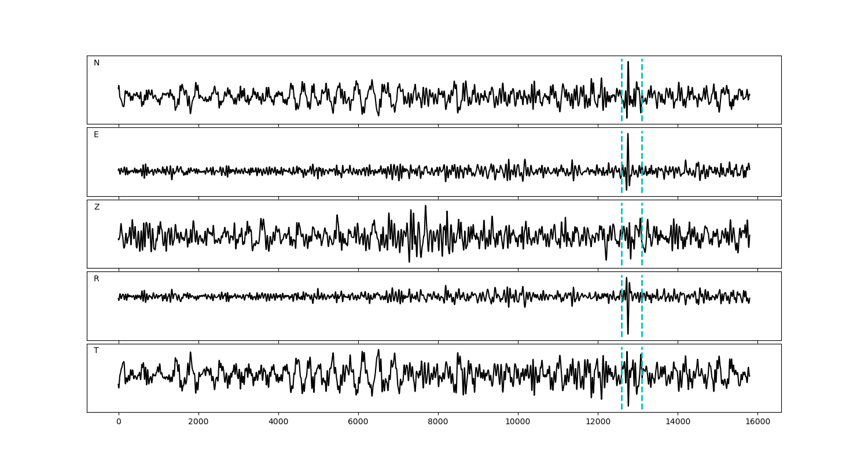
Task: Click the 4000 tick label on the x-axis
Action: point(278,422)
